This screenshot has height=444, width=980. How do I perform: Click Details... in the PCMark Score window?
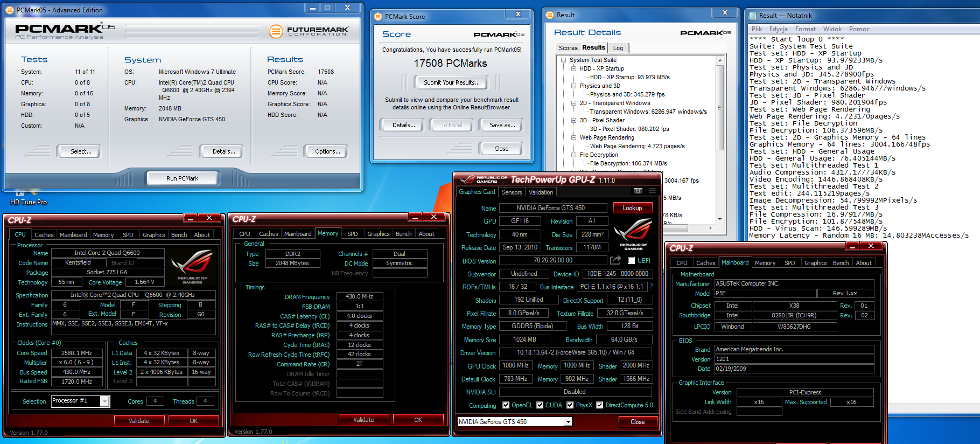pyautogui.click(x=403, y=125)
